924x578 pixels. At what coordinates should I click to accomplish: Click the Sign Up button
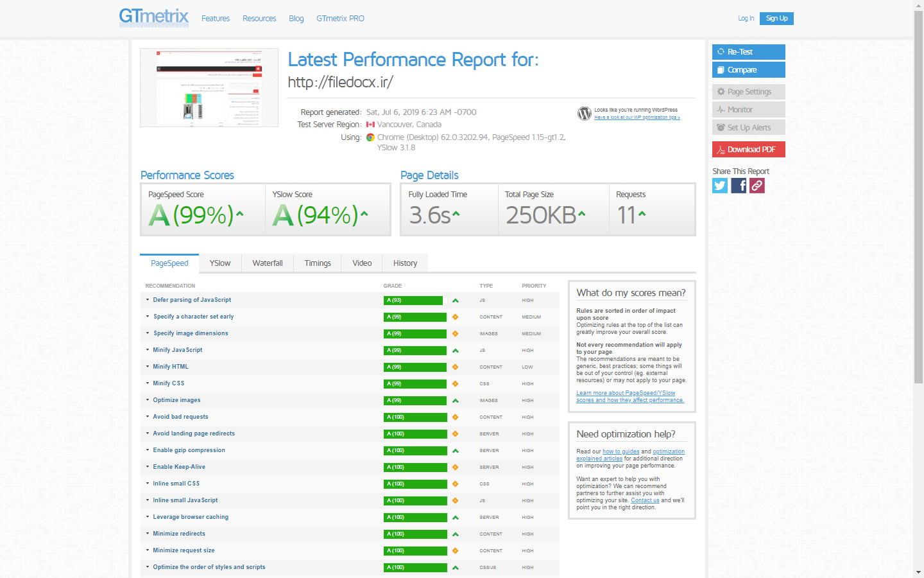point(776,19)
